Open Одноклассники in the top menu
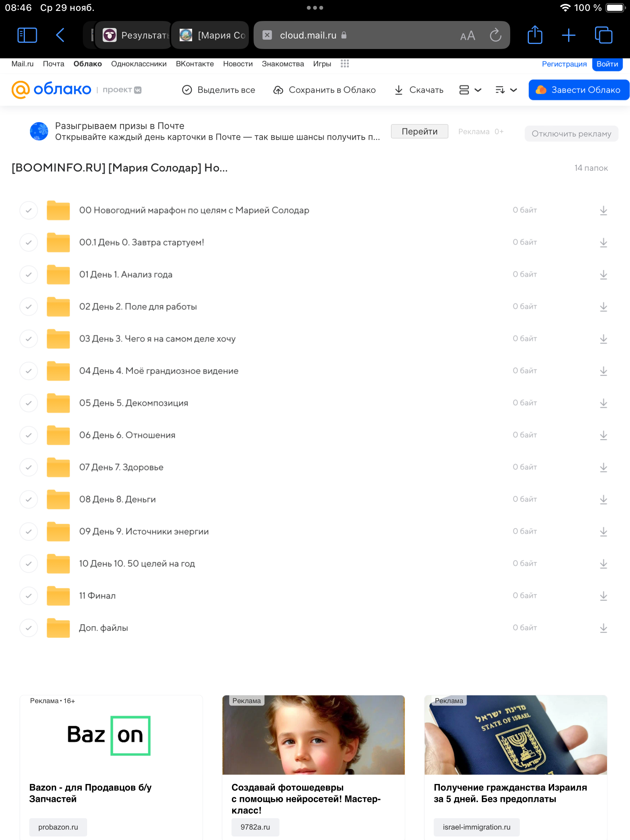630x840 pixels. 139,64
